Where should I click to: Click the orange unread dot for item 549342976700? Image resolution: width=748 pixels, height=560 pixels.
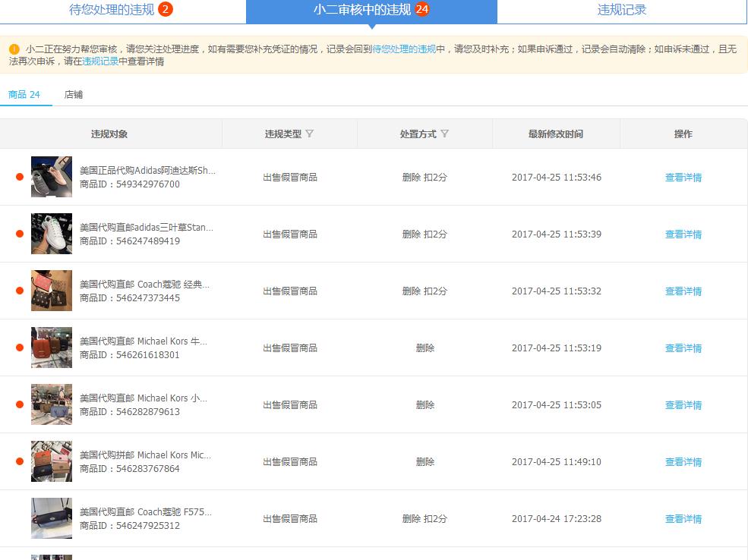[x=20, y=177]
